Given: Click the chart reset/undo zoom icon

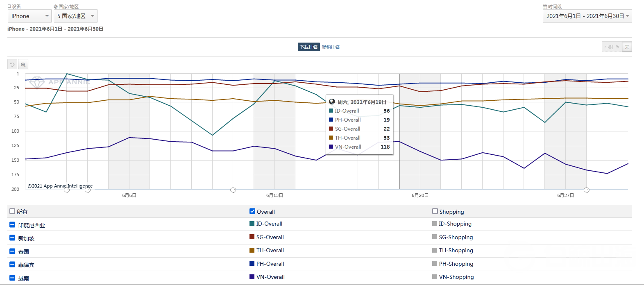Looking at the screenshot, I should click(12, 65).
